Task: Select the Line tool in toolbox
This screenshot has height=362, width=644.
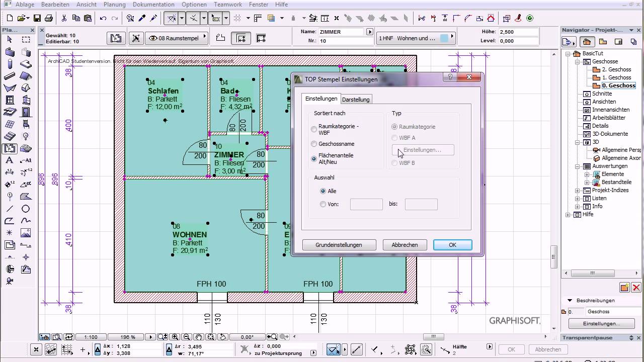Action: (10, 209)
